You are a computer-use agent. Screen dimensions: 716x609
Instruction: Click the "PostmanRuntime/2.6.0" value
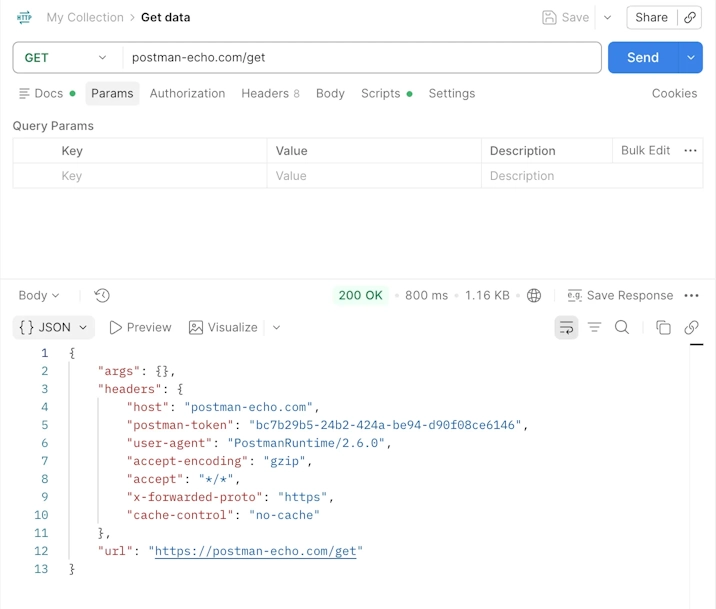coord(306,443)
